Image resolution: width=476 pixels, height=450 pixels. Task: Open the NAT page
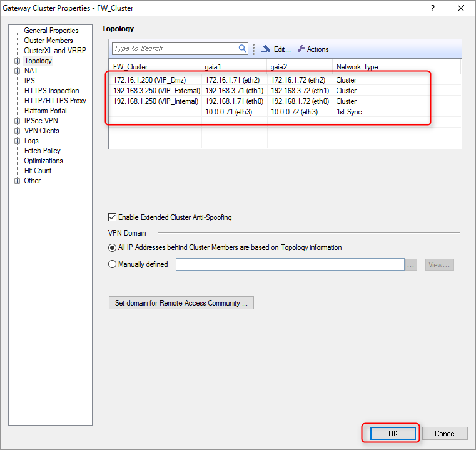pos(31,71)
